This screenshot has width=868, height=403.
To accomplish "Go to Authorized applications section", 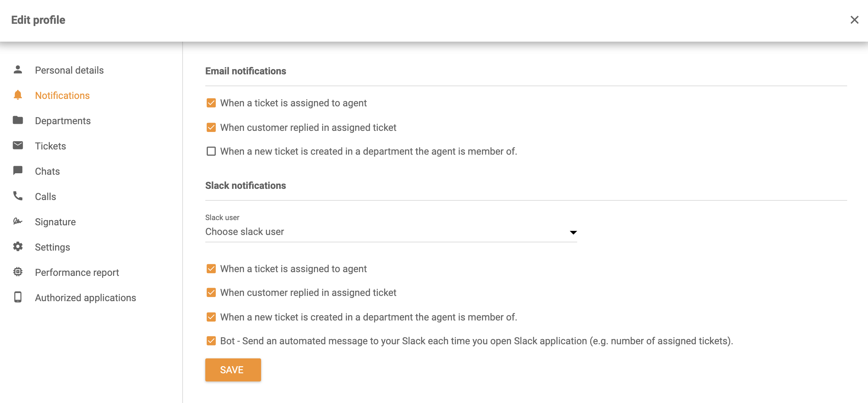I will (85, 298).
